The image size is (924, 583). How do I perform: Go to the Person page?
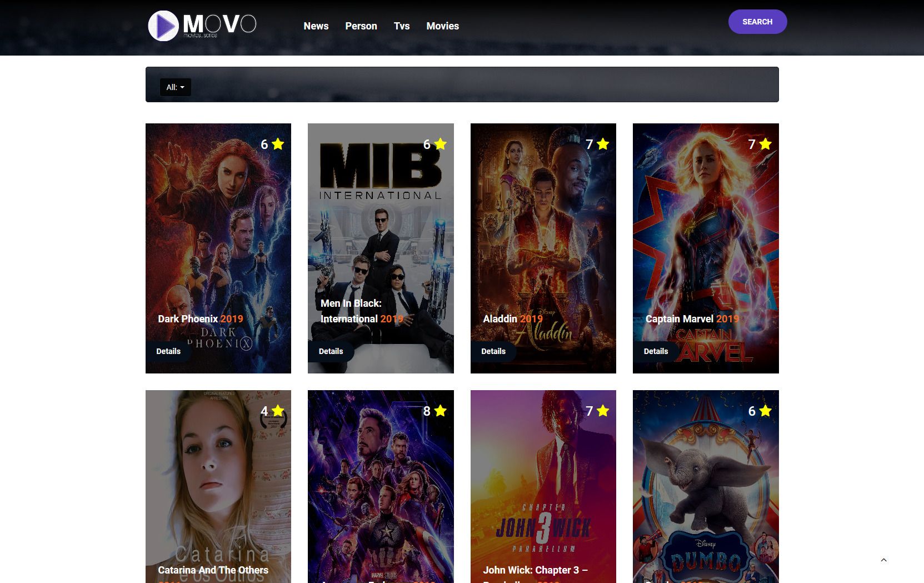click(361, 26)
